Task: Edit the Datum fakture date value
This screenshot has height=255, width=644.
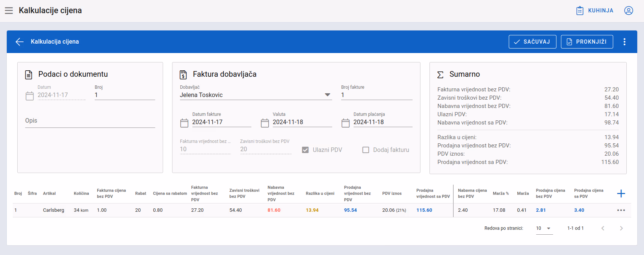Action: pyautogui.click(x=222, y=122)
